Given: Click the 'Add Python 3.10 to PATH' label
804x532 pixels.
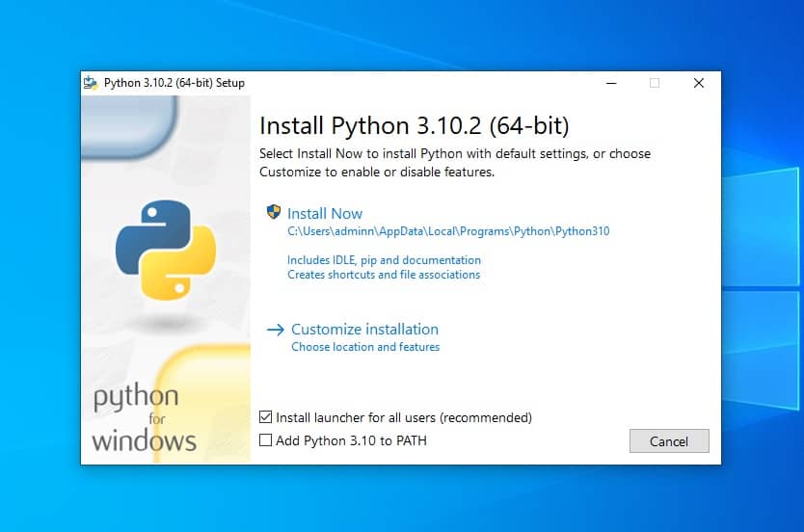Looking at the screenshot, I should click(x=351, y=440).
